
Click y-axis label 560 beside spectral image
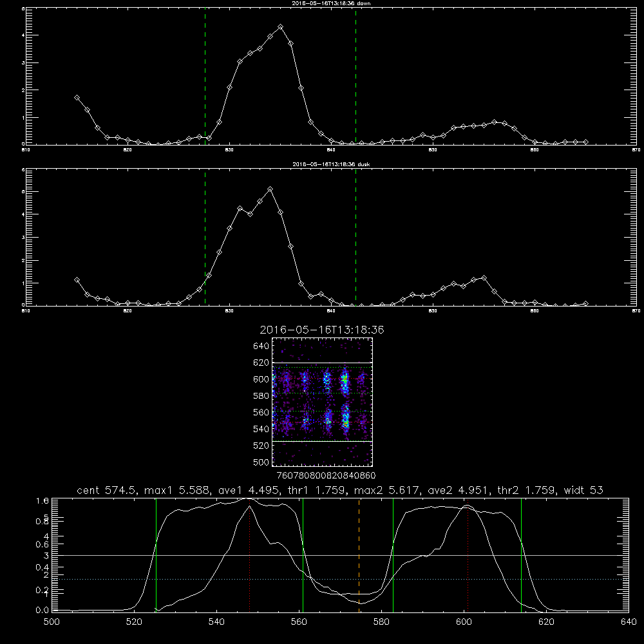tap(261, 412)
